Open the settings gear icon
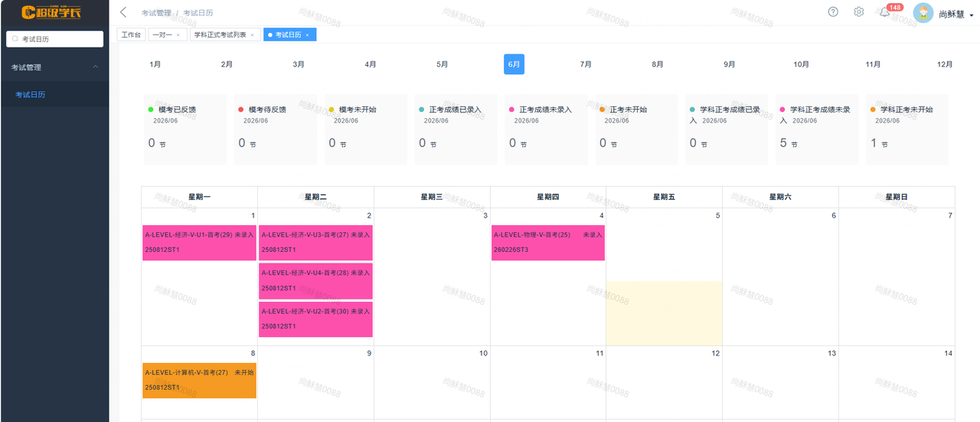The height and width of the screenshot is (422, 980). click(x=859, y=11)
